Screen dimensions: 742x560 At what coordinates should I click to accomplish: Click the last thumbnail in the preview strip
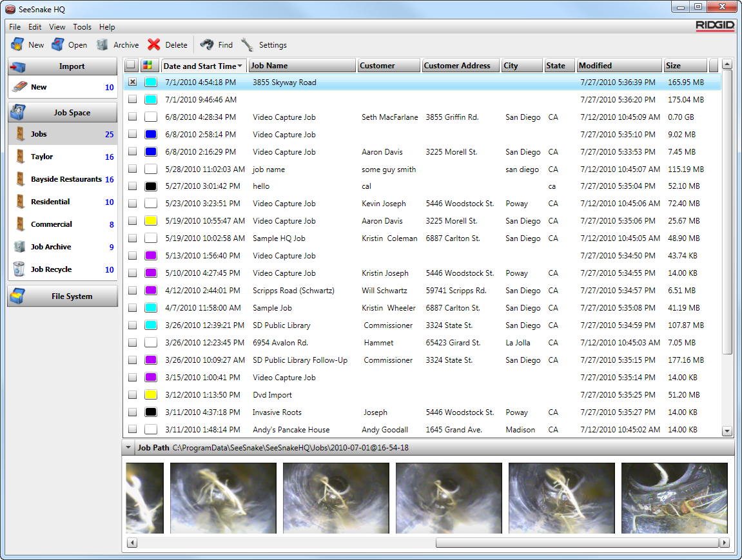[674, 498]
